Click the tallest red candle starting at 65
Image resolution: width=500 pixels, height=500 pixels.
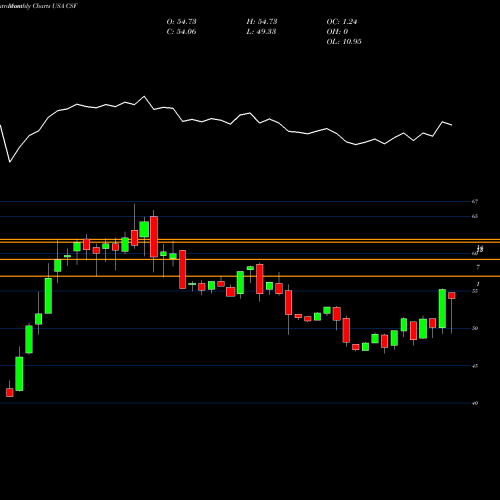154,237
